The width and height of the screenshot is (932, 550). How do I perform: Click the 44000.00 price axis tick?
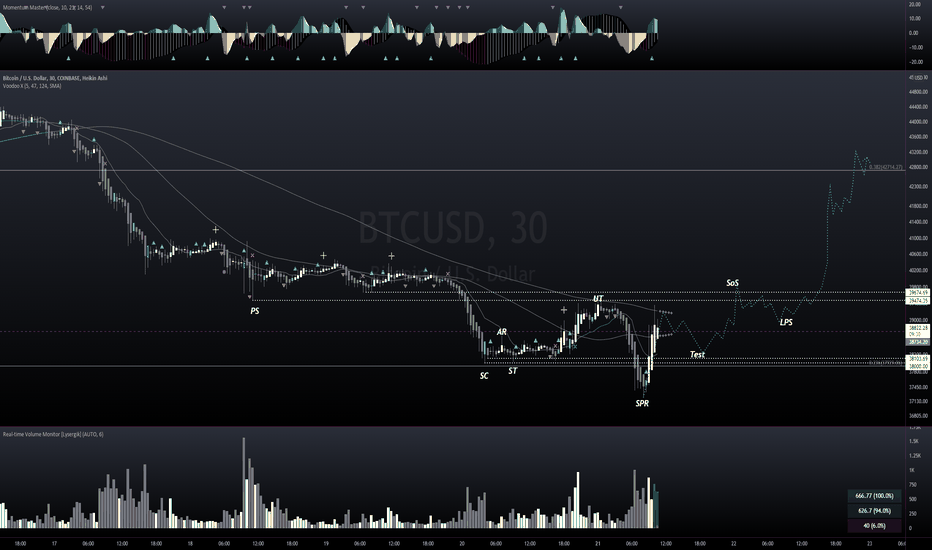click(x=918, y=122)
